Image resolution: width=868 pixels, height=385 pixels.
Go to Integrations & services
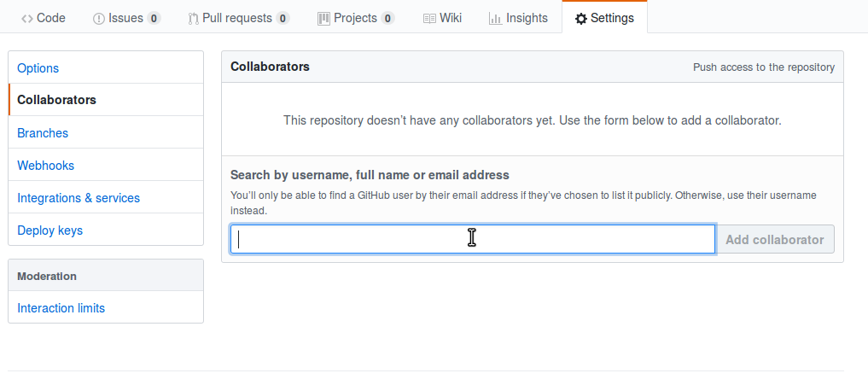click(x=106, y=198)
